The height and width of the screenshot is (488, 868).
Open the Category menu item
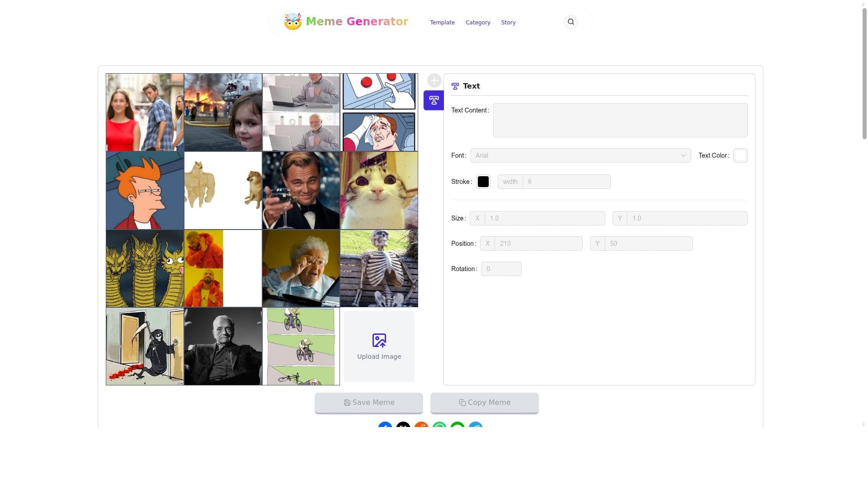(478, 23)
